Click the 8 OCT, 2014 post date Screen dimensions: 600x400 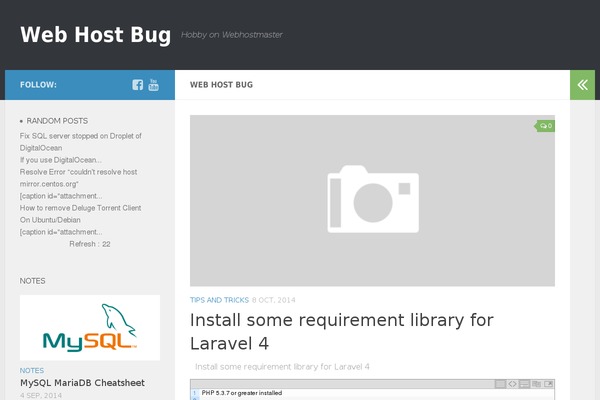[274, 300]
